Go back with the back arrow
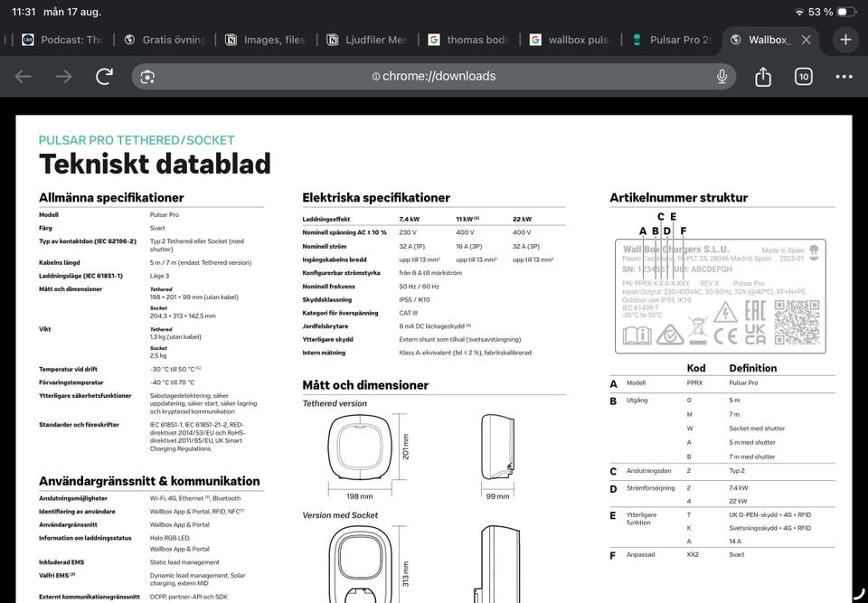The width and height of the screenshot is (868, 603). (x=24, y=77)
